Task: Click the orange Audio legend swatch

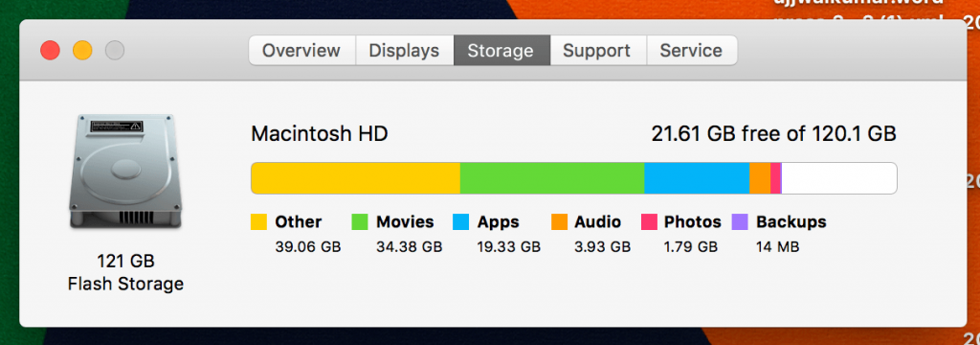Action: click(559, 221)
